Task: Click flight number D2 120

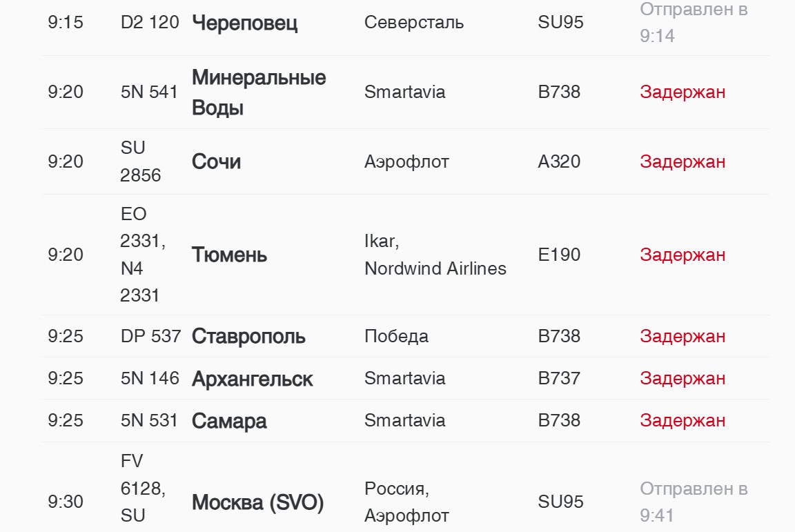Action: tap(150, 22)
